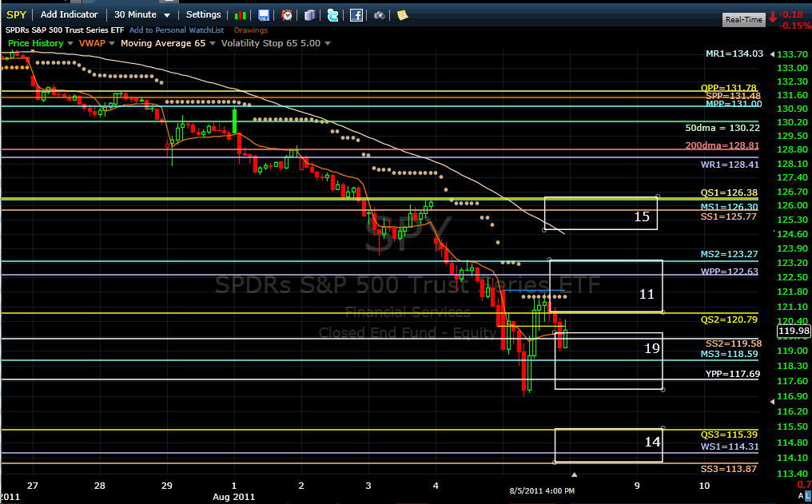The width and height of the screenshot is (812, 504).
Task: Click SPDRs S&P 500 Trust Series ETF title
Action: coord(65,30)
